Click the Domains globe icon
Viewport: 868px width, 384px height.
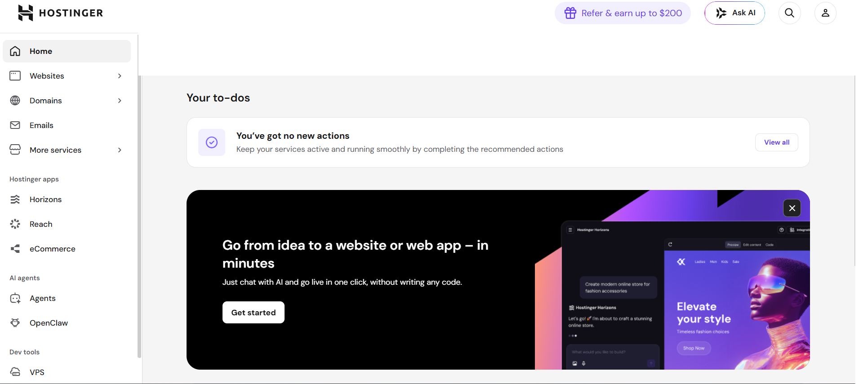point(15,101)
